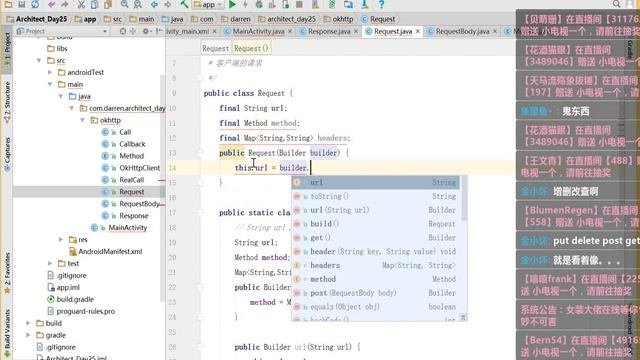Viewport: 640px width, 360px height.
Task: Click the Find magnifier icon
Action: point(124,4)
